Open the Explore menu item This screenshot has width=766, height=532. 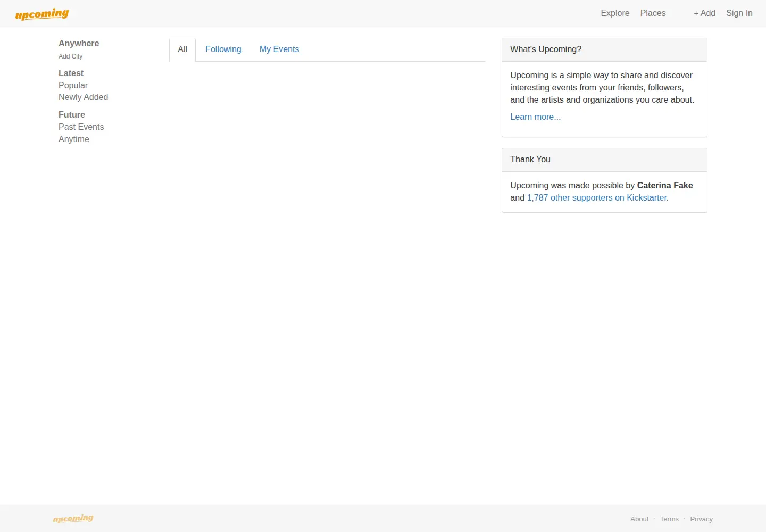click(615, 13)
